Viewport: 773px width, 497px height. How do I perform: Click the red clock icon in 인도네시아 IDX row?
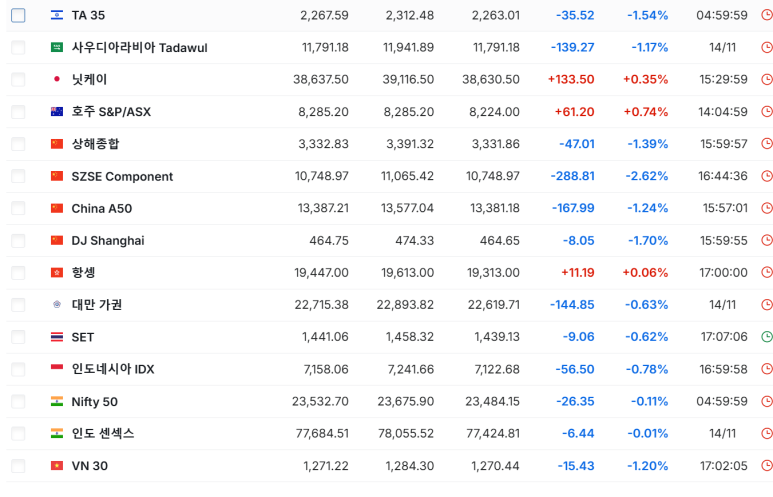point(767,369)
